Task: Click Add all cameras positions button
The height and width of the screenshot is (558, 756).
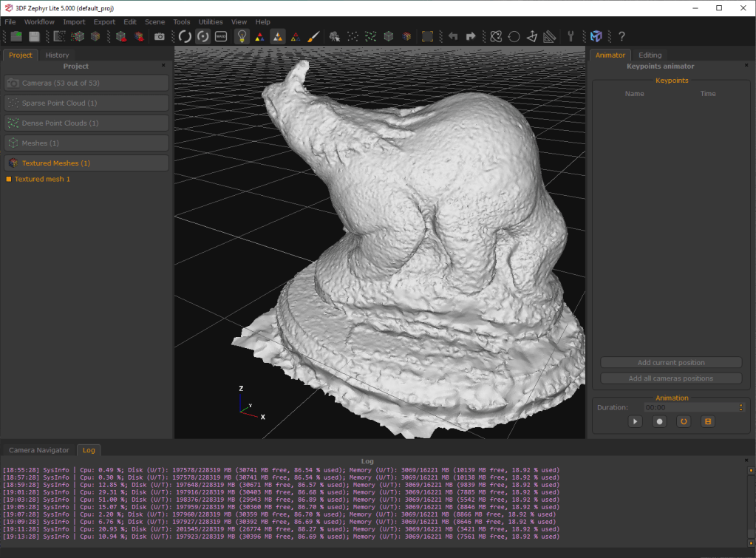Action: click(671, 378)
